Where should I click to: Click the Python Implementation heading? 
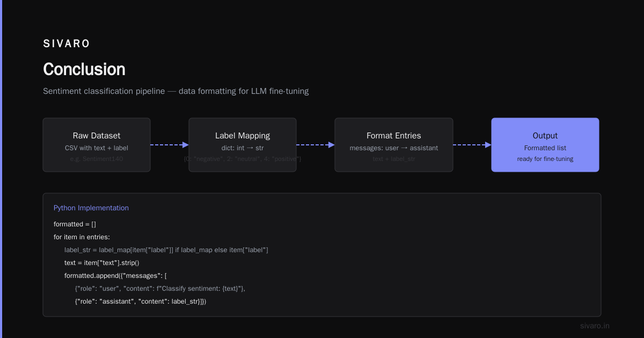(x=91, y=208)
